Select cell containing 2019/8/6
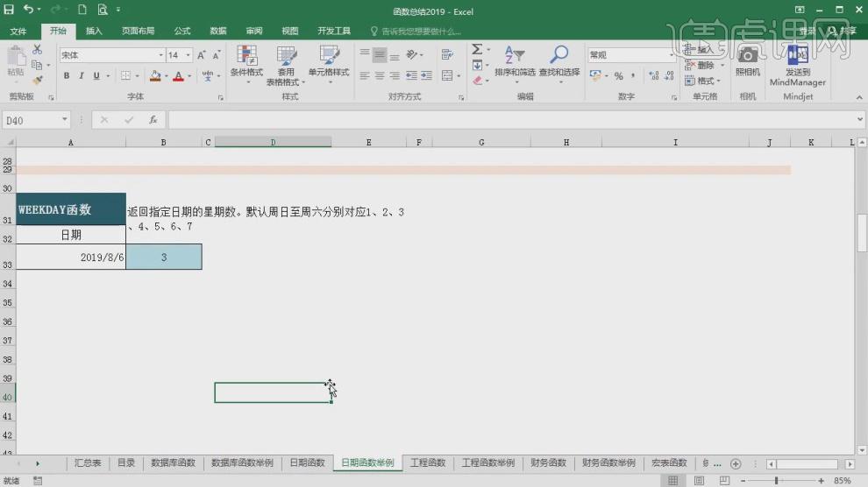Screen dimensions: 868x487 coord(71,257)
